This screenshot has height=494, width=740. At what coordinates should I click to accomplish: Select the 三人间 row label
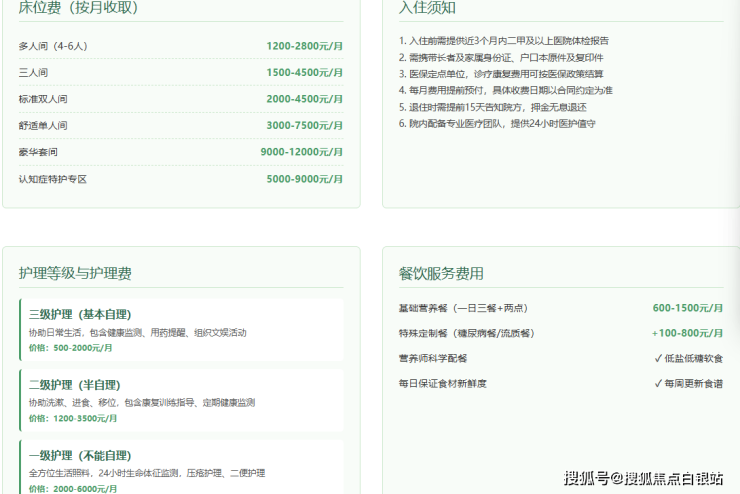pos(33,73)
